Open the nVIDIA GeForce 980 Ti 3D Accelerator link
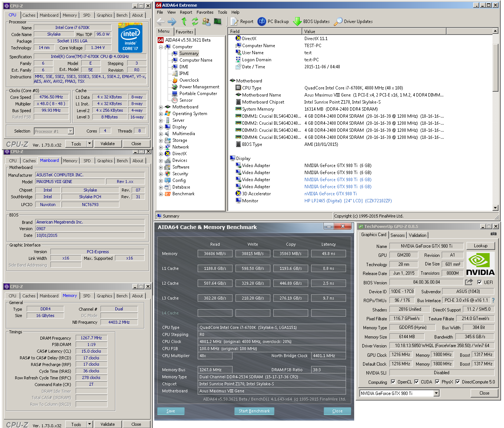The height and width of the screenshot is (428, 504). pos(330,194)
